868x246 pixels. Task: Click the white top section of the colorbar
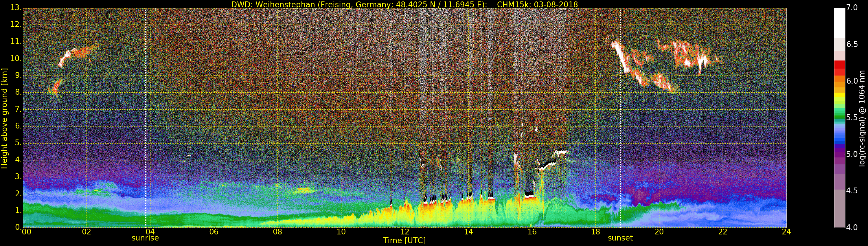839,23
